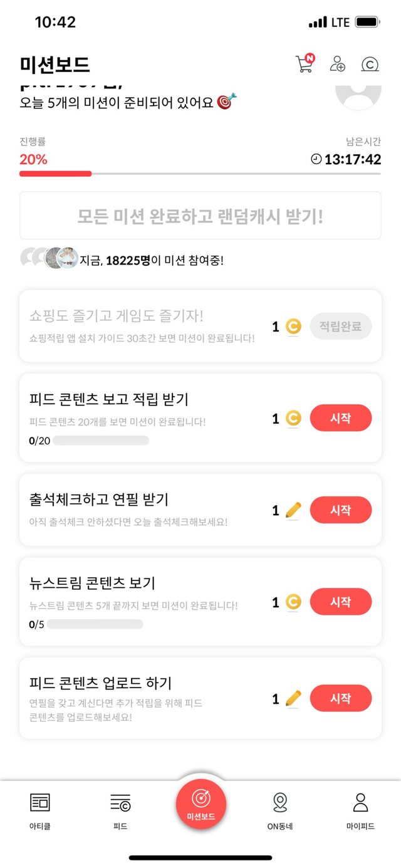The width and height of the screenshot is (401, 868).
Task: Tap the 미션보드 center button
Action: point(200,804)
